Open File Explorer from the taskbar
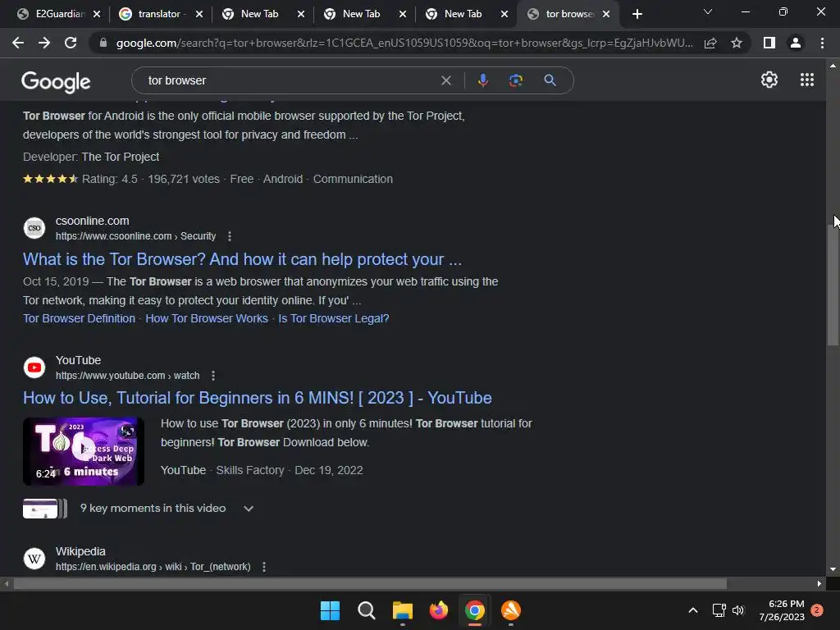840x630 pixels. tap(402, 610)
